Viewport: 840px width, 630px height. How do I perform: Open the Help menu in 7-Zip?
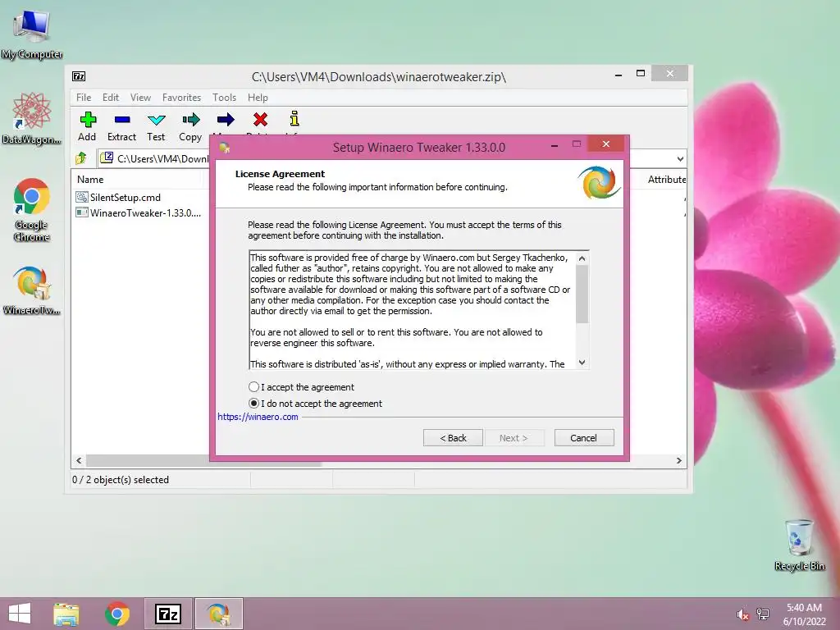(x=258, y=98)
